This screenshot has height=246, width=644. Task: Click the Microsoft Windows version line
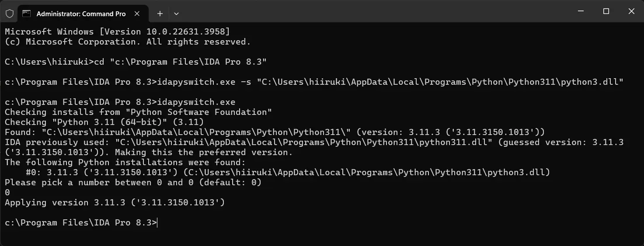click(x=117, y=32)
